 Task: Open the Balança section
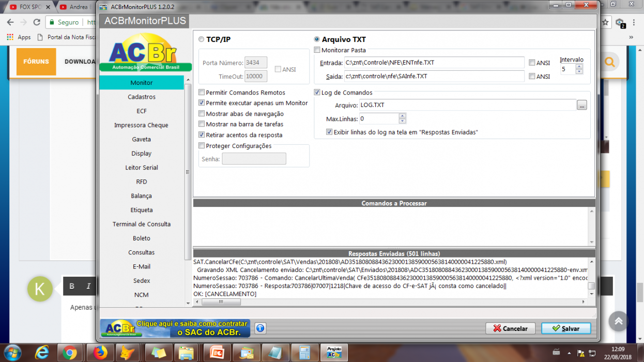[x=141, y=196]
